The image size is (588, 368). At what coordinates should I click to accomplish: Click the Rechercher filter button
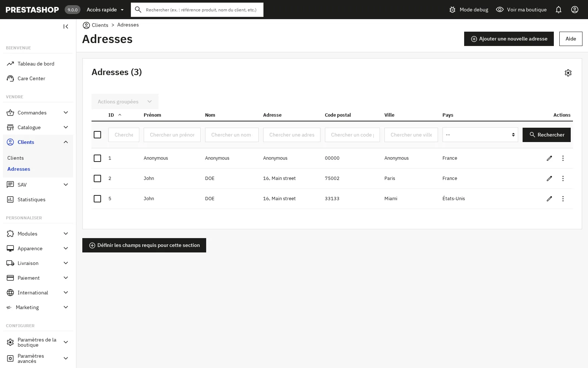(x=546, y=135)
